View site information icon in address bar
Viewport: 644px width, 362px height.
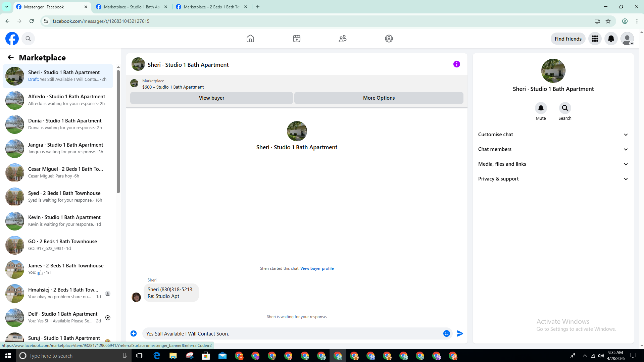pyautogui.click(x=46, y=21)
